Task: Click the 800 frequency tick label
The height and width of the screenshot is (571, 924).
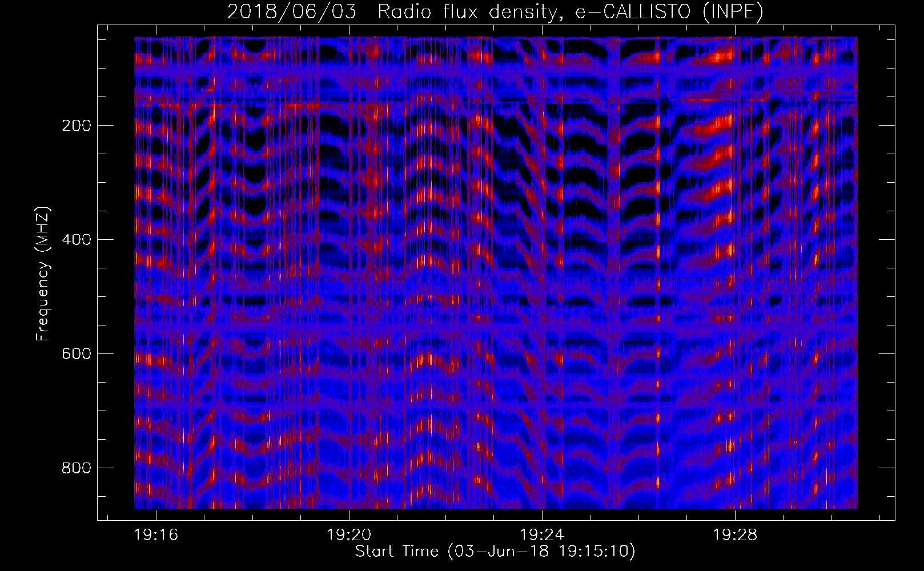Action: pyautogui.click(x=76, y=468)
